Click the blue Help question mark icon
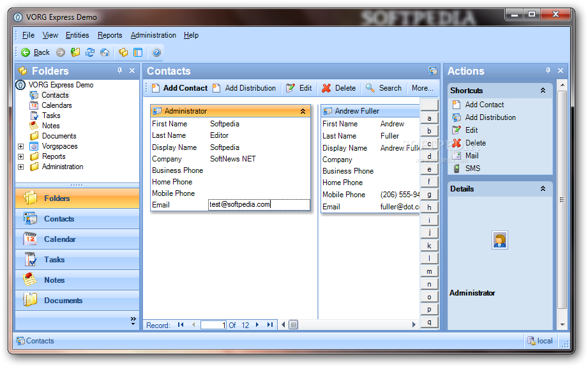The width and height of the screenshot is (588, 367). [x=156, y=52]
